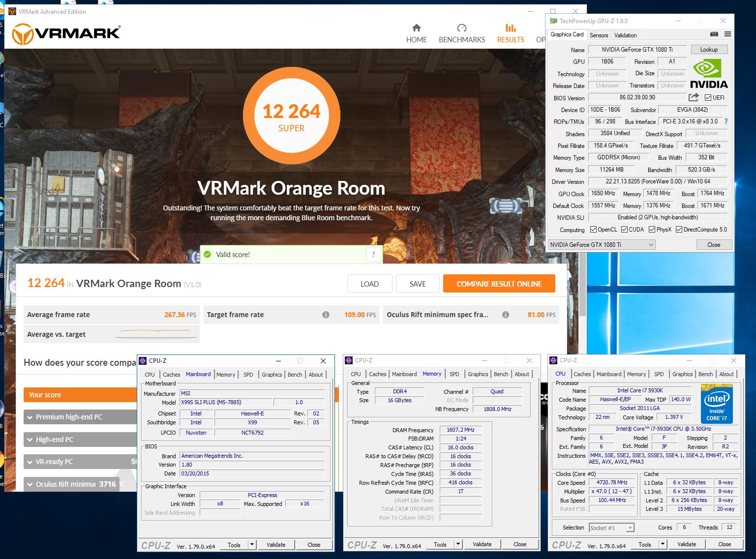The height and width of the screenshot is (559, 756).
Task: Click the Valid score help question mark
Action: [x=373, y=254]
